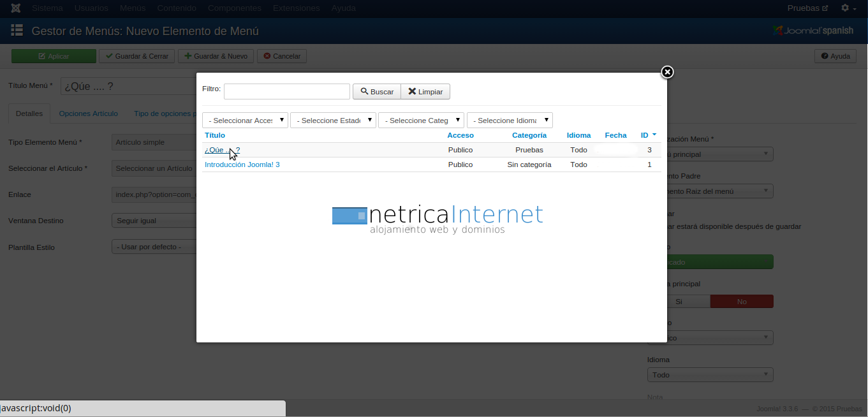Expand the Seleccione Categoría dropdown
The height and width of the screenshot is (417, 868).
[x=421, y=121]
